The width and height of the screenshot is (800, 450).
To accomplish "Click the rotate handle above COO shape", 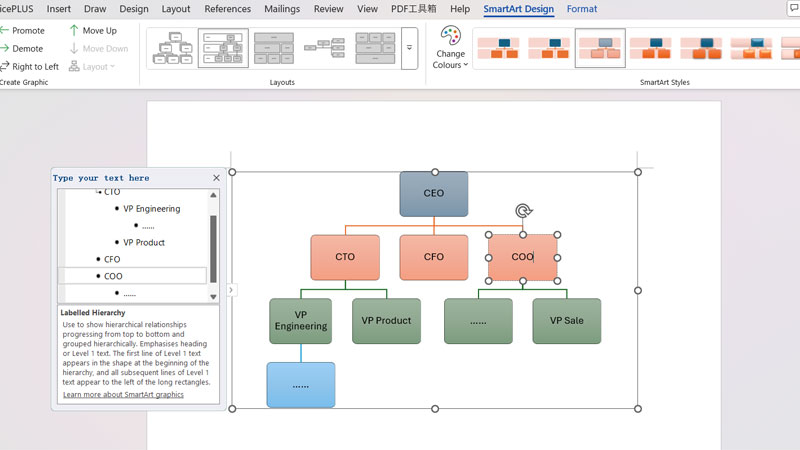I will click(x=523, y=211).
